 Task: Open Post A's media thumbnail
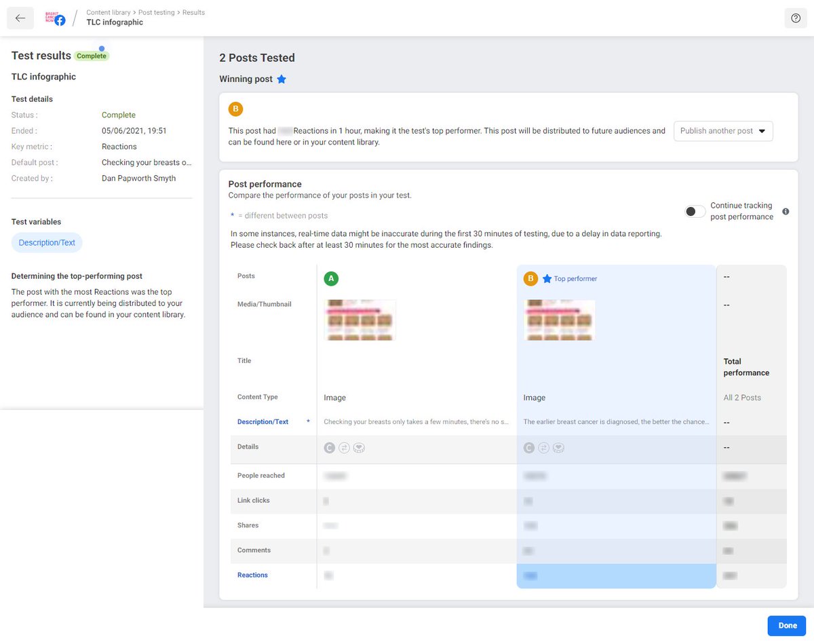point(360,320)
